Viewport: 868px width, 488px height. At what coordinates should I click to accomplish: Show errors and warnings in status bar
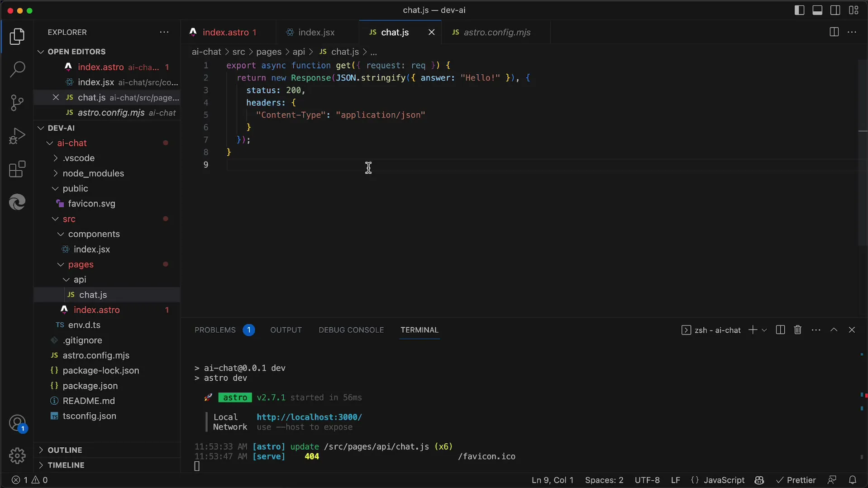click(29, 480)
